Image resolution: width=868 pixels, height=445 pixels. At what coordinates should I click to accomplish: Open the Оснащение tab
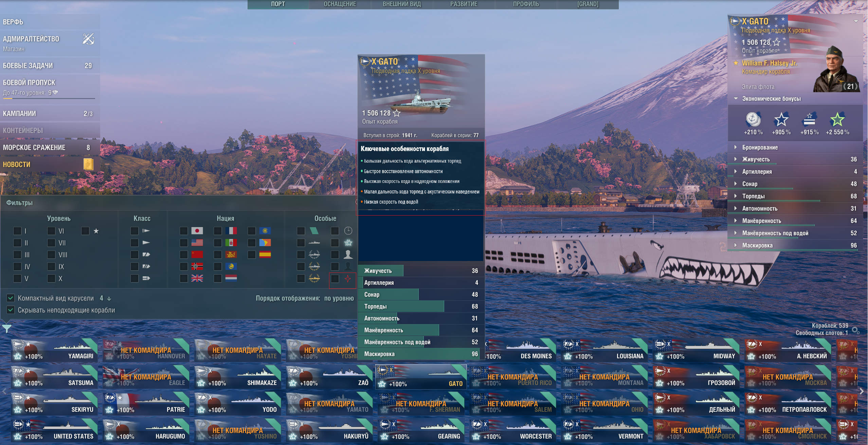(x=340, y=4)
